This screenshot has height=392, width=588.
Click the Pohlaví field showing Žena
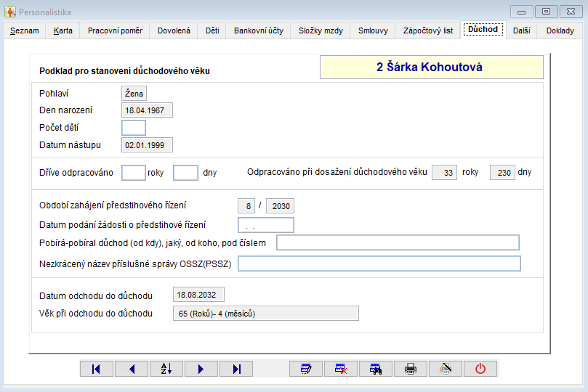(x=134, y=94)
